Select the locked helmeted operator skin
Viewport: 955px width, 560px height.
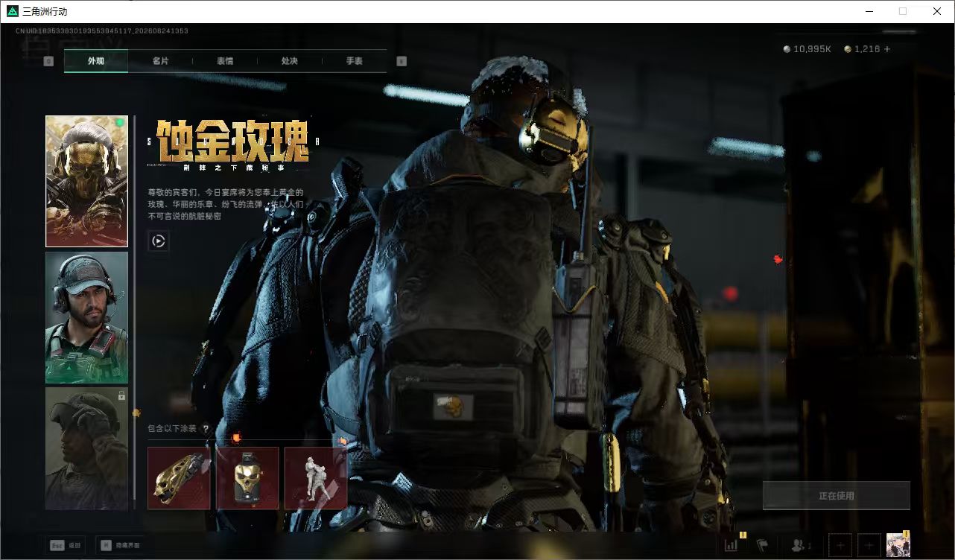click(86, 448)
